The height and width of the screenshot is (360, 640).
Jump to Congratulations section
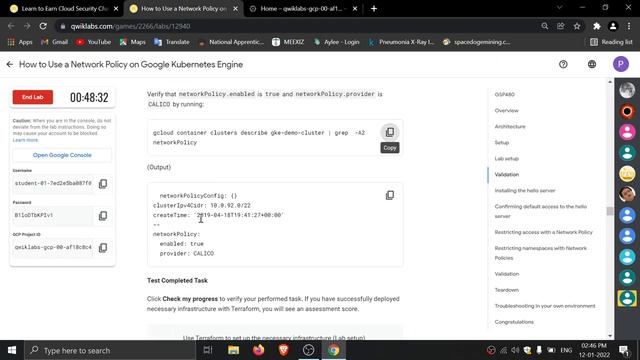click(x=514, y=322)
